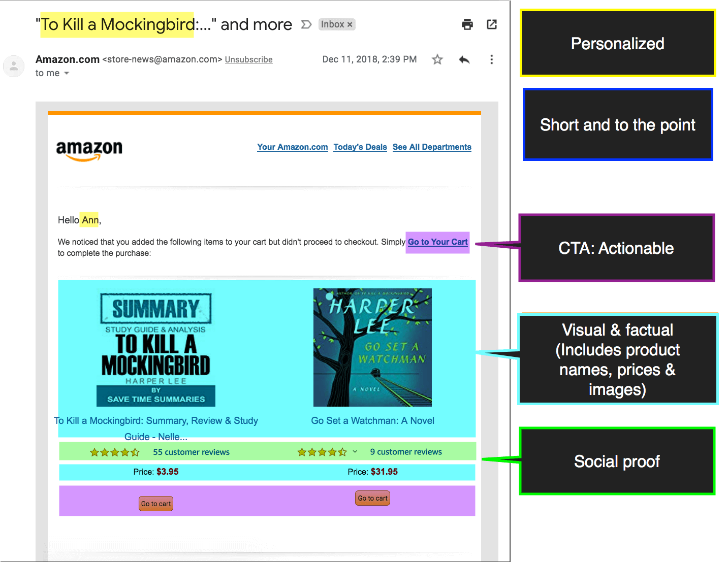Open the rating dropdown beside 9 customer reviews
Screen dimensions: 728x562
[355, 452]
